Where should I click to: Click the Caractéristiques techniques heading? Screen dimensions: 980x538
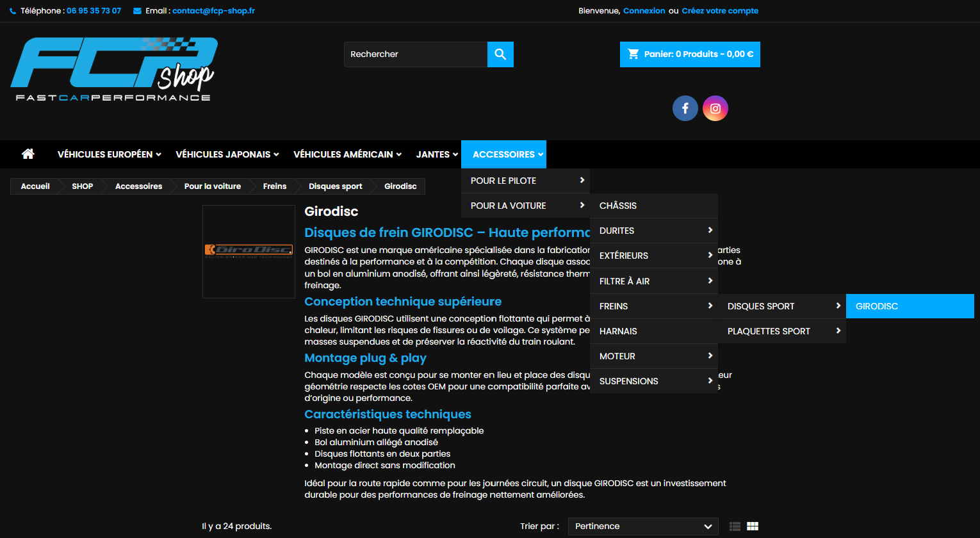click(x=388, y=414)
